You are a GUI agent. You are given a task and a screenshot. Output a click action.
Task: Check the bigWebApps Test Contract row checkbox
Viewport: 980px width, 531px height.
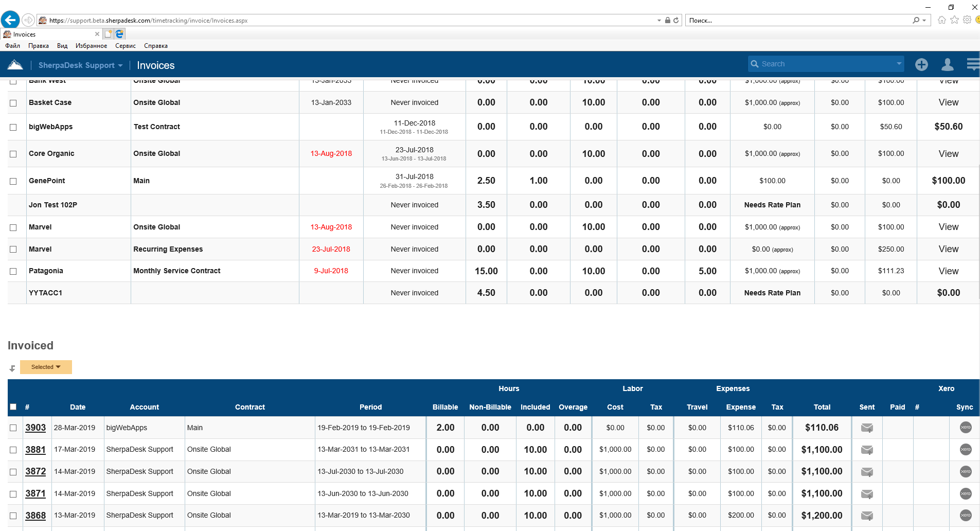pos(13,127)
